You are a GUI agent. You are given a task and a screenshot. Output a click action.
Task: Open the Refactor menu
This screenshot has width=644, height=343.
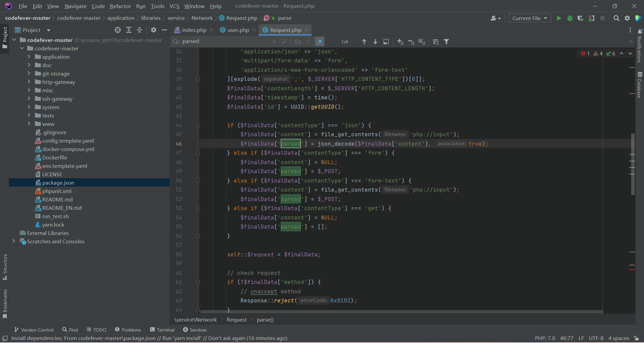click(x=120, y=6)
